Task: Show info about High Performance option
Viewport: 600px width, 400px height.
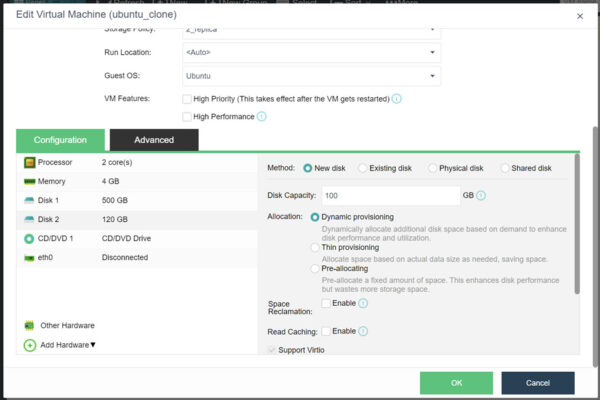Action: [262, 116]
